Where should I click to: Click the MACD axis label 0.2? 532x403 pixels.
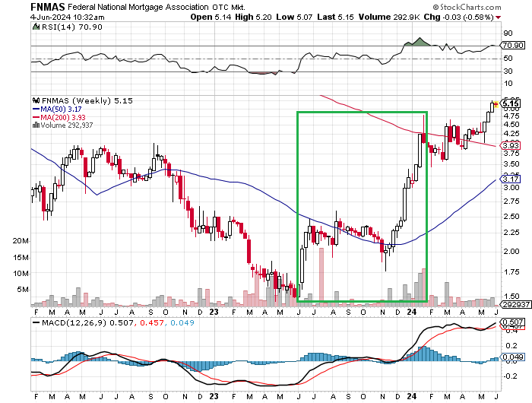(511, 346)
